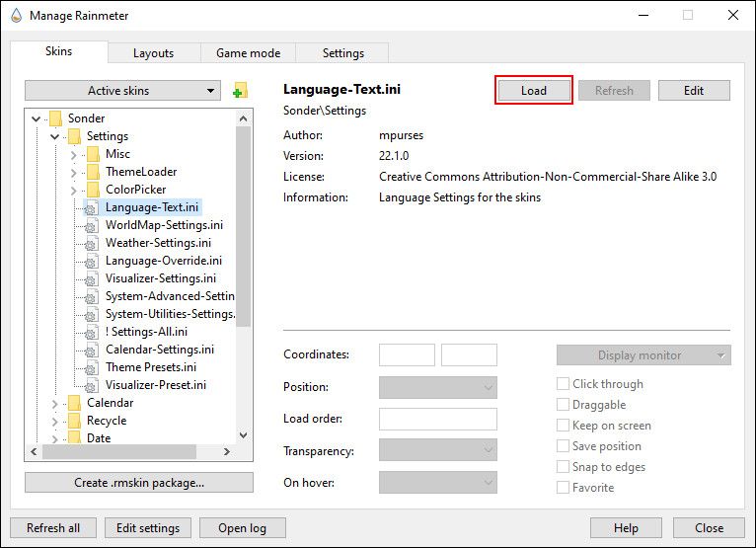Click the tree vertical scrollbar up arrow
The width and height of the screenshot is (756, 548).
click(x=244, y=118)
